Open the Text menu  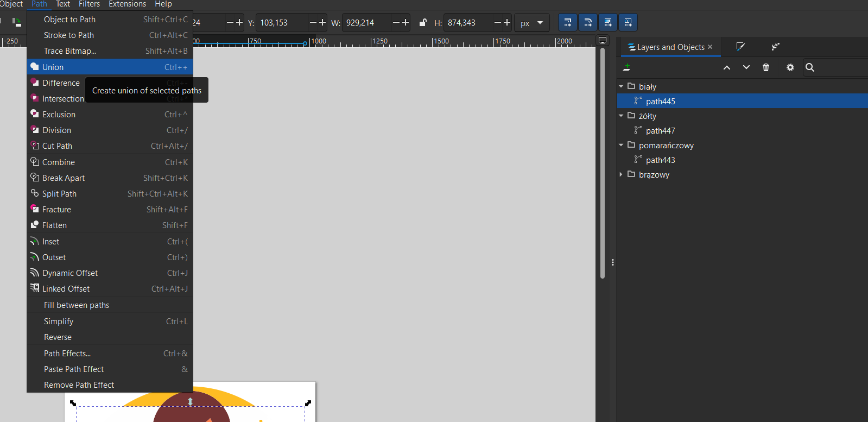click(63, 4)
